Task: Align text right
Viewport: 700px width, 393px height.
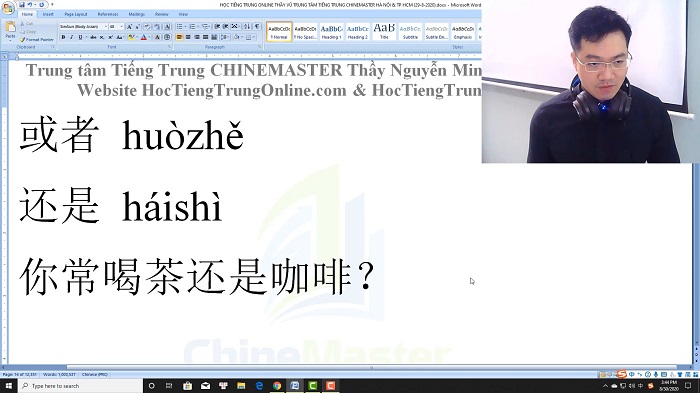Action: 196,37
